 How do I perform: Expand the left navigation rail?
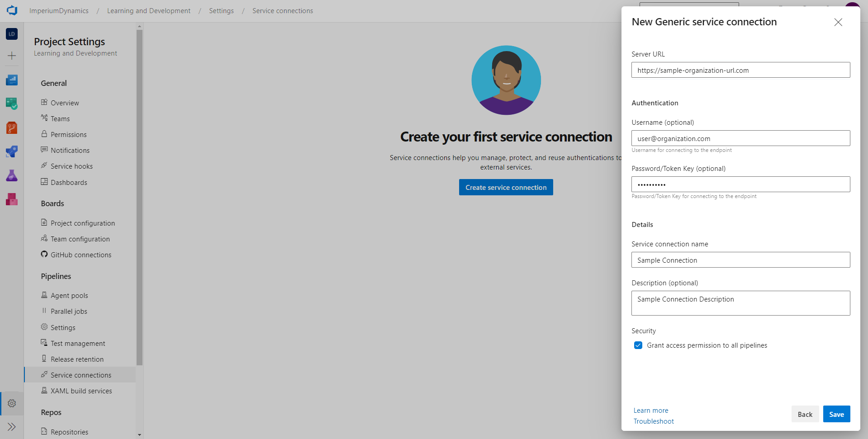pyautogui.click(x=12, y=427)
